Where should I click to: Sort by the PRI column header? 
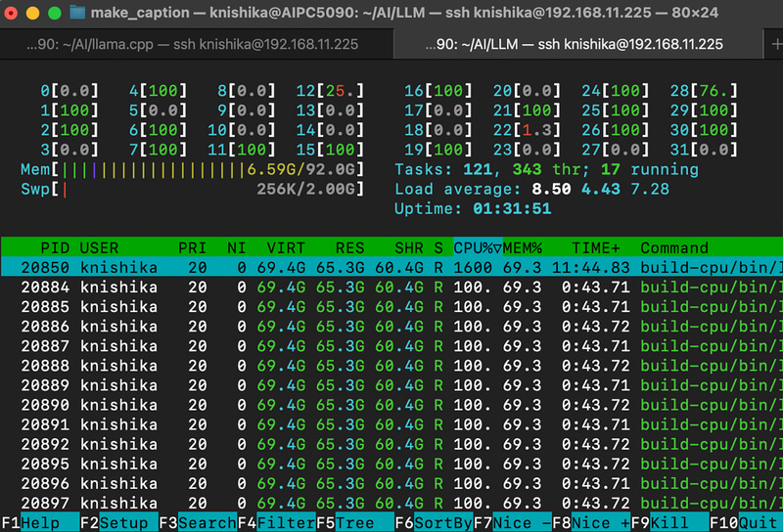[192, 247]
